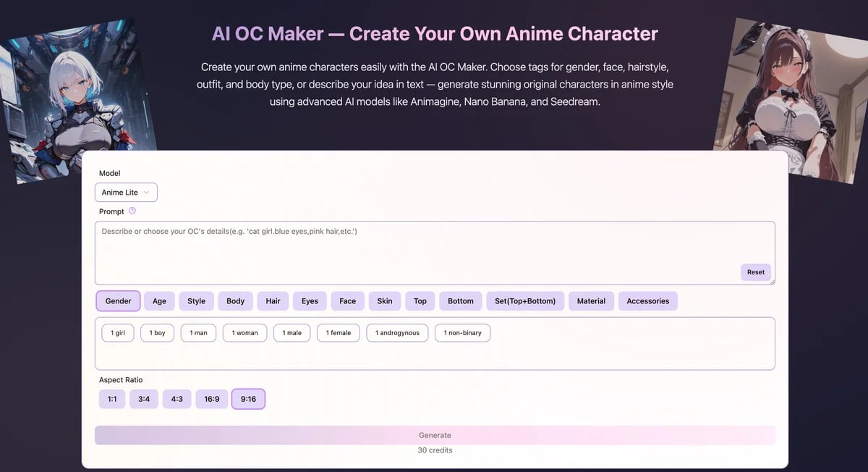
Task: Switch to the Material tag category
Action: click(x=591, y=300)
